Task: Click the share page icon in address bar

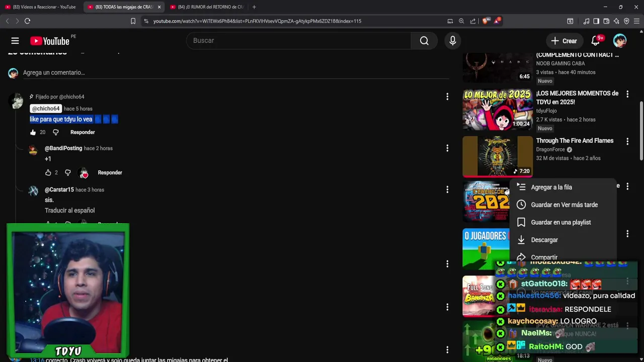Action: coord(473,21)
